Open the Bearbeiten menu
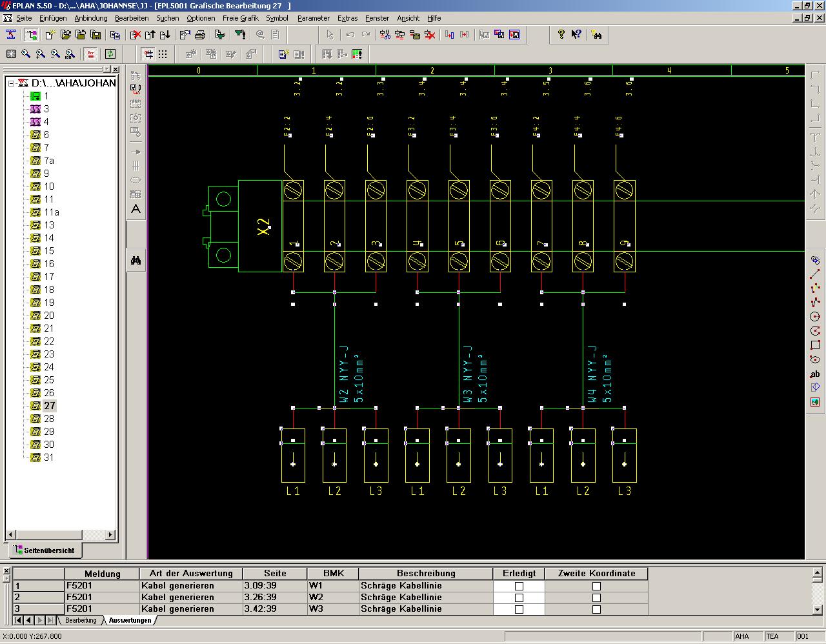The width and height of the screenshot is (826, 644). pyautogui.click(x=132, y=18)
